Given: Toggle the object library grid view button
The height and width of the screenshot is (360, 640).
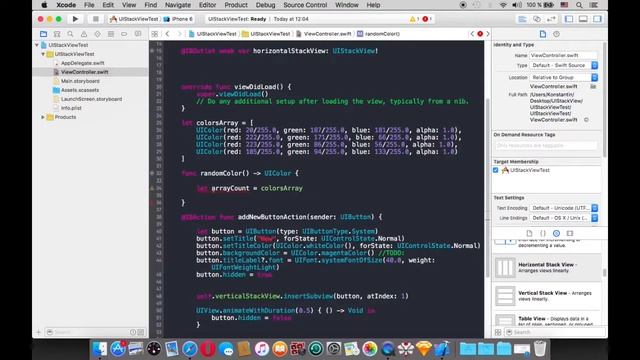Looking at the screenshot, I should point(498,332).
